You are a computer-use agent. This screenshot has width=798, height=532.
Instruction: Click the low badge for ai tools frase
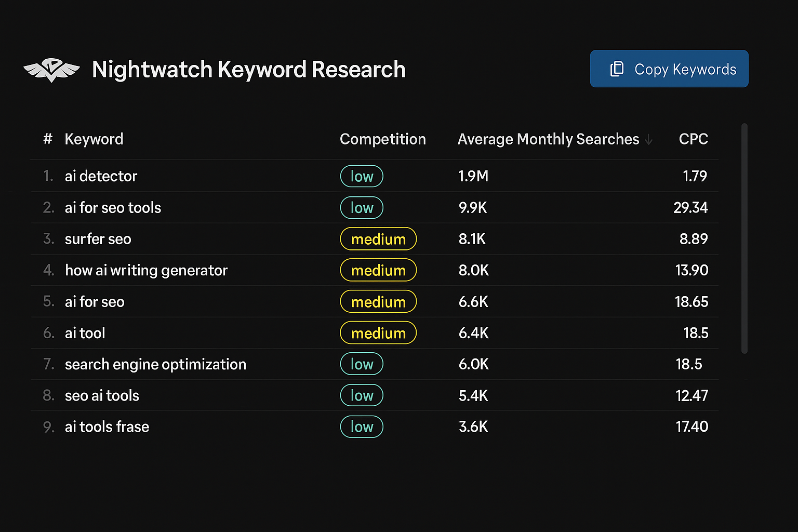(x=362, y=427)
